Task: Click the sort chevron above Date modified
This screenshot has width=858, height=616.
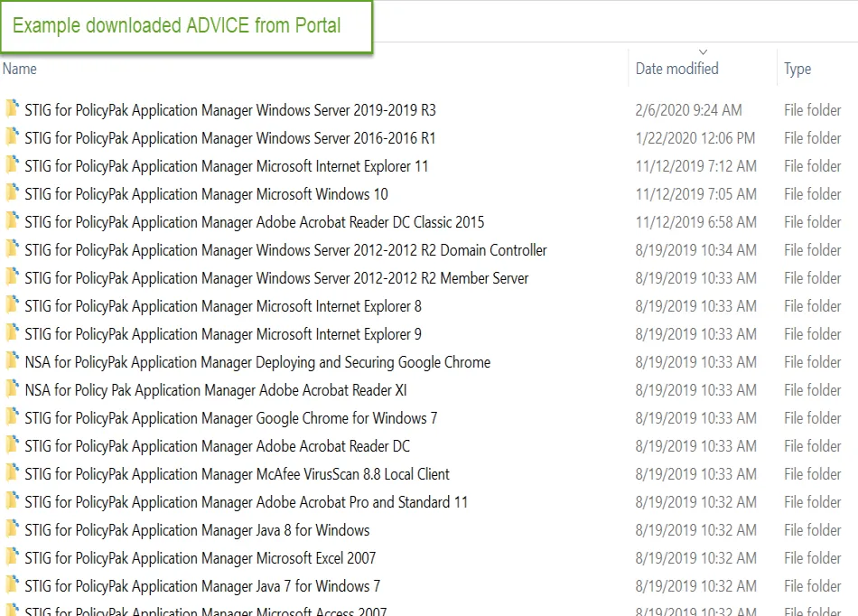Action: tap(704, 51)
